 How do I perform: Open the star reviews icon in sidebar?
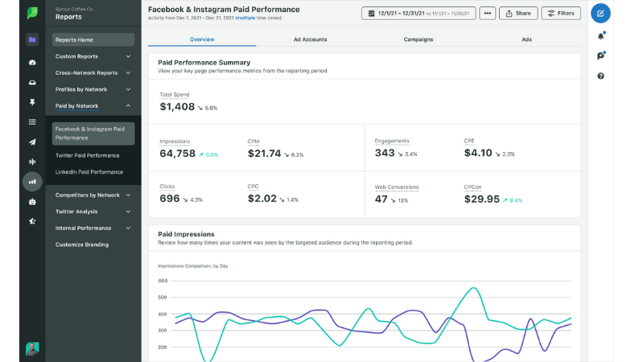(x=32, y=221)
